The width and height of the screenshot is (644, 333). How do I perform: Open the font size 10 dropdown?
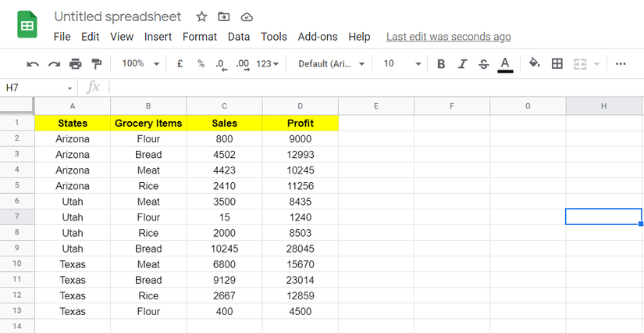click(402, 64)
